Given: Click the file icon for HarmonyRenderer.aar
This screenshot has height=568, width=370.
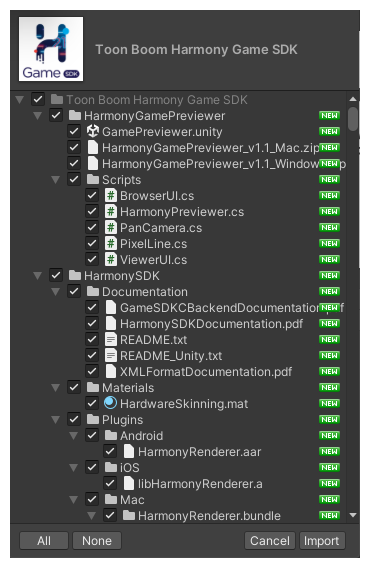Looking at the screenshot, I should pos(129,451).
